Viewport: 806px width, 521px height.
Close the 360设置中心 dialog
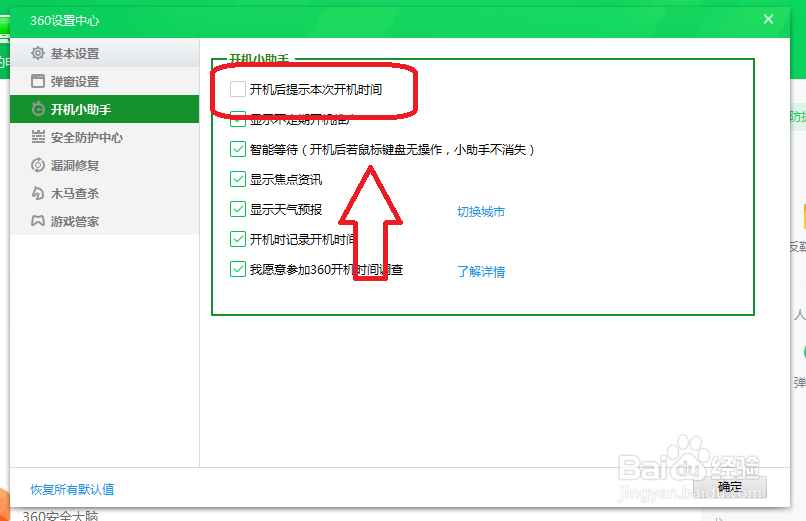(768, 19)
